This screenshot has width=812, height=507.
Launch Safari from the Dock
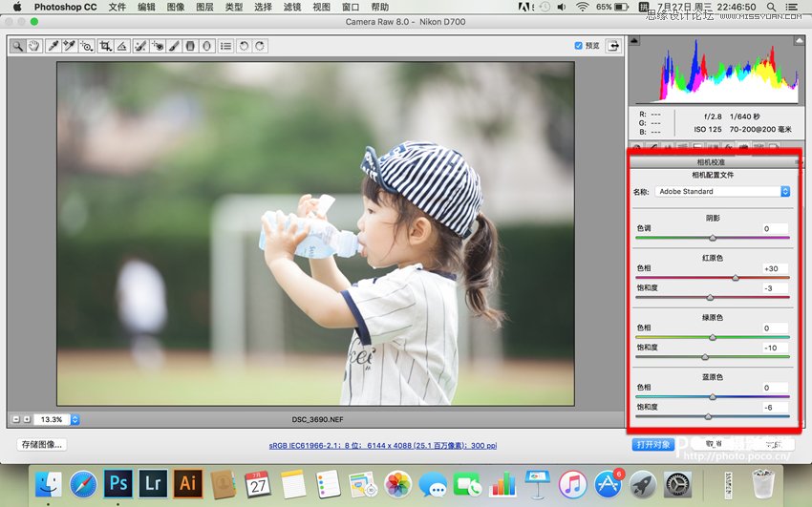83,484
